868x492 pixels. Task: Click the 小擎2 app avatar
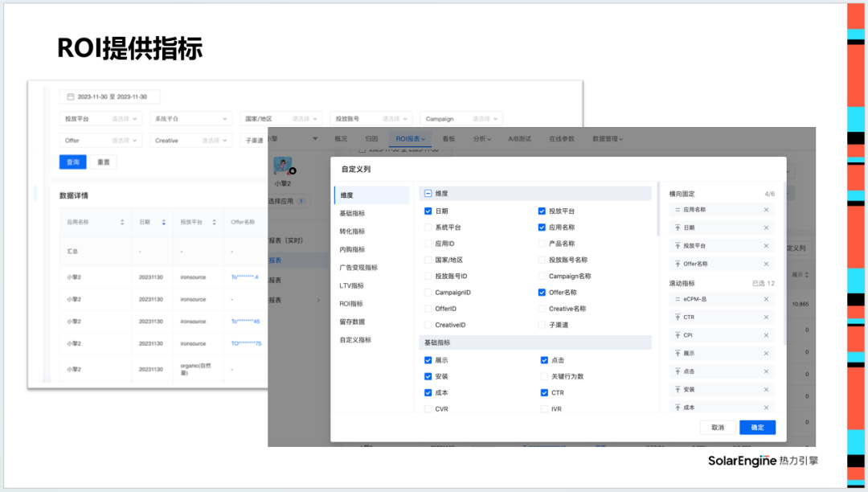click(x=282, y=167)
